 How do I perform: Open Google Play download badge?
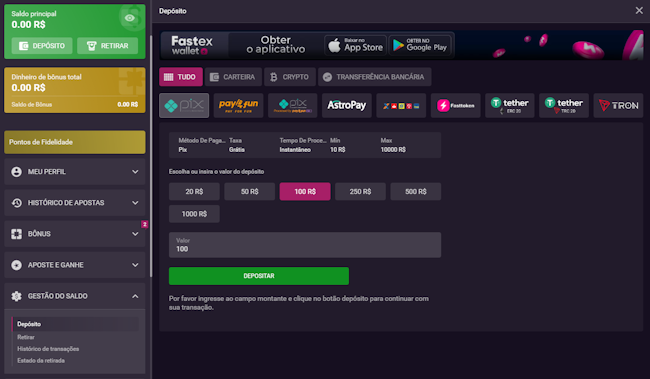tap(420, 45)
